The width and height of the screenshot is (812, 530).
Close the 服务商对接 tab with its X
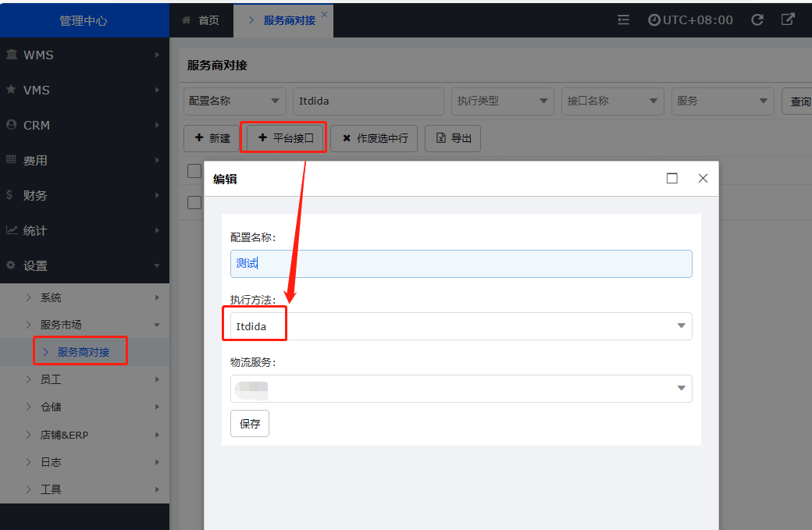pyautogui.click(x=324, y=15)
